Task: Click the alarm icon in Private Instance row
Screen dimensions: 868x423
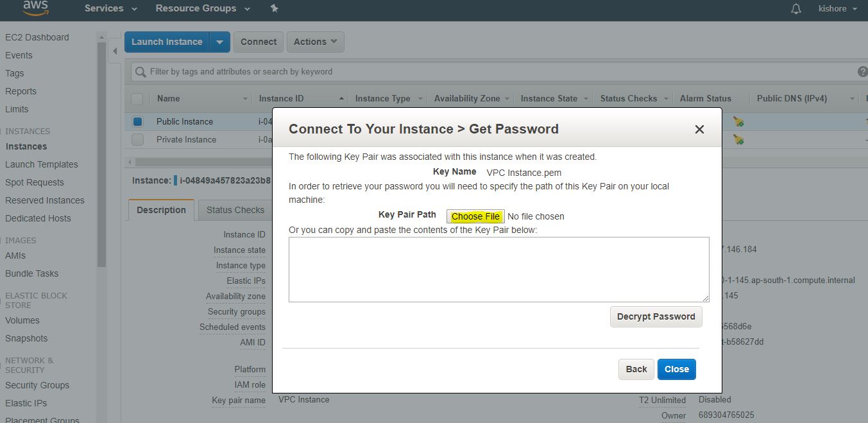Action: (x=738, y=139)
